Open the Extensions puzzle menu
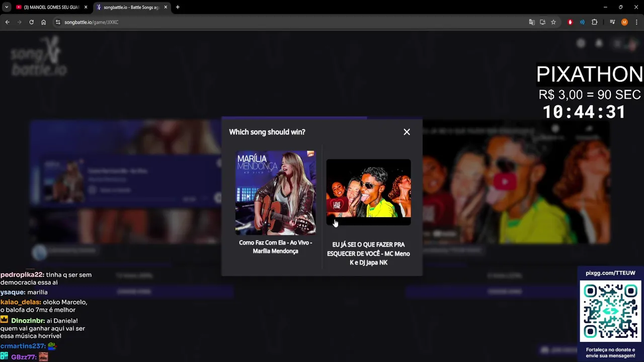The image size is (644, 362). point(595,22)
